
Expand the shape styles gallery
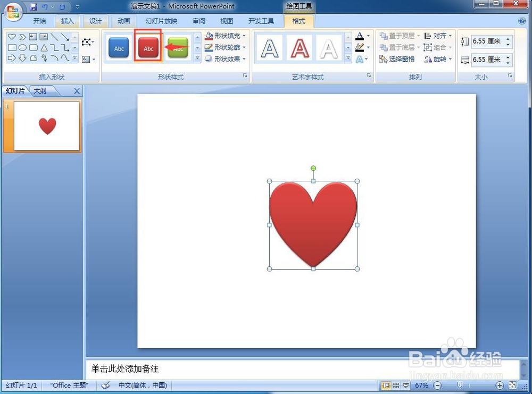coord(197,58)
